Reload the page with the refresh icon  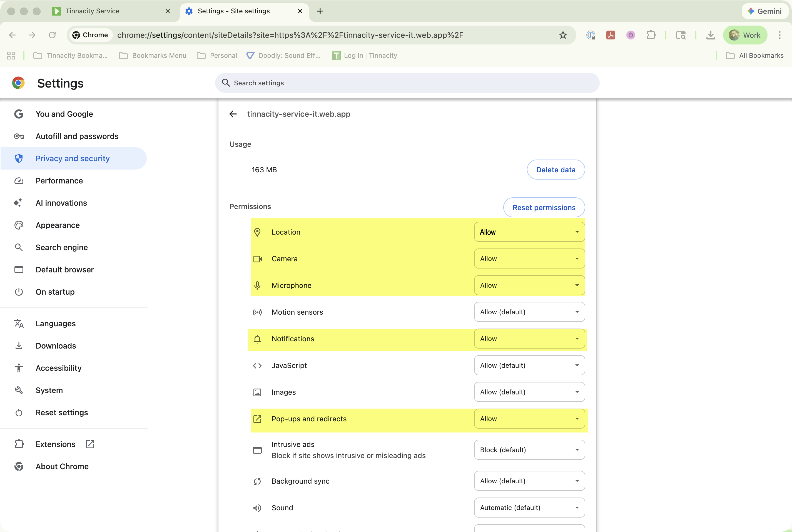click(x=52, y=35)
